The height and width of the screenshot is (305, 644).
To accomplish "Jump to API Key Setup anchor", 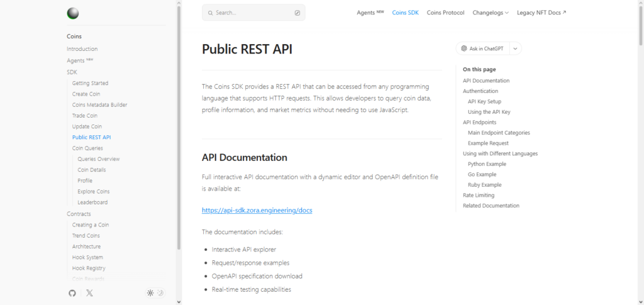I will coord(485,101).
